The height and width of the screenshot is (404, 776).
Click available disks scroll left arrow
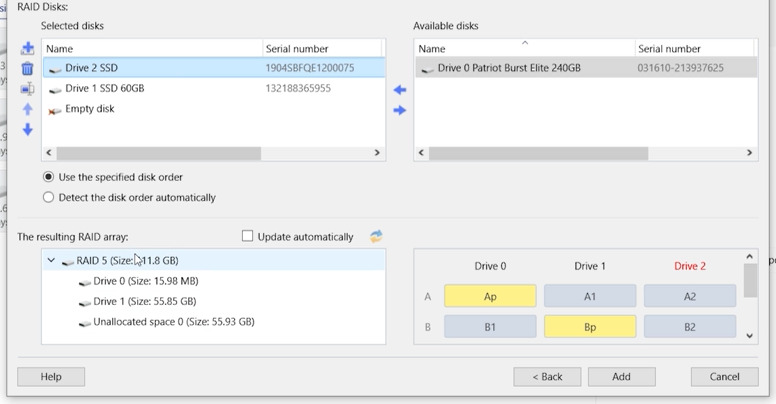click(421, 152)
